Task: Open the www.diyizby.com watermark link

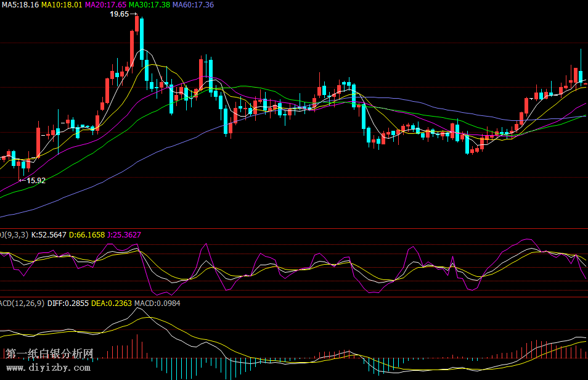Action: tap(48, 367)
